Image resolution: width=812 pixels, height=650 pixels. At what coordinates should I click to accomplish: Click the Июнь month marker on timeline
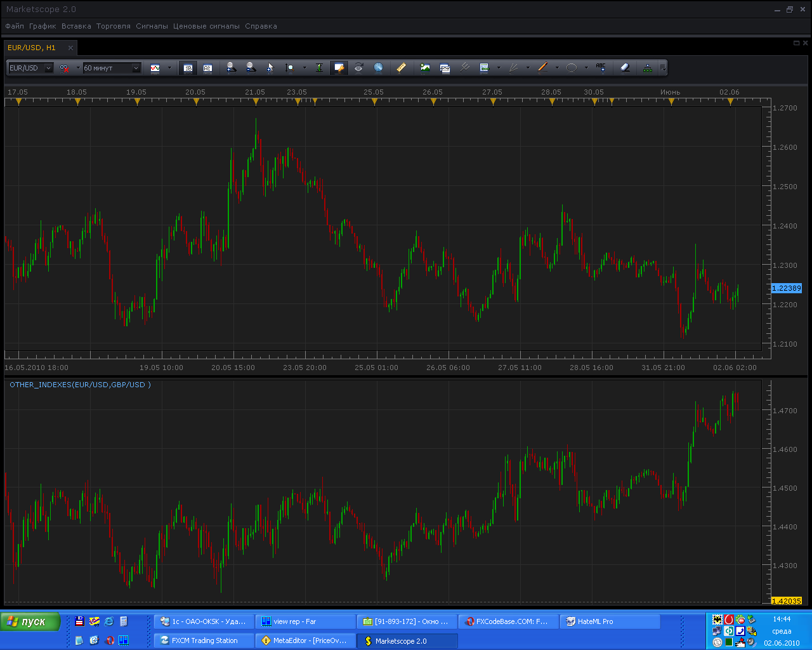[671, 102]
